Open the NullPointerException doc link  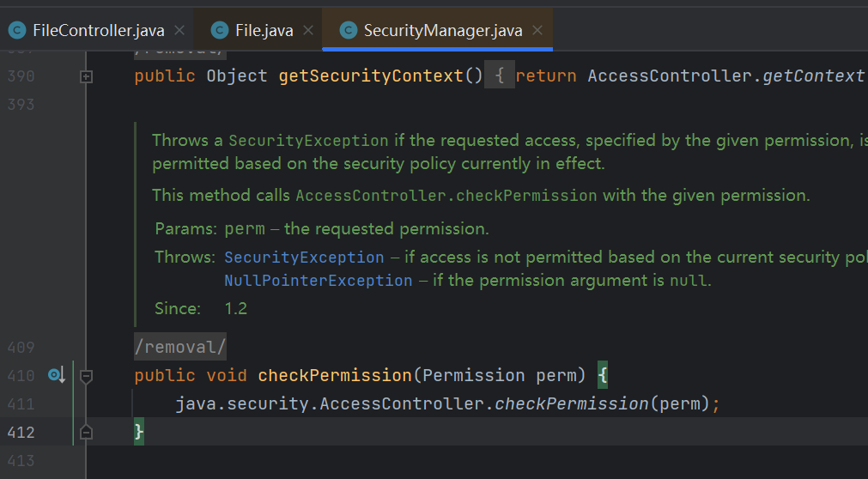319,281
